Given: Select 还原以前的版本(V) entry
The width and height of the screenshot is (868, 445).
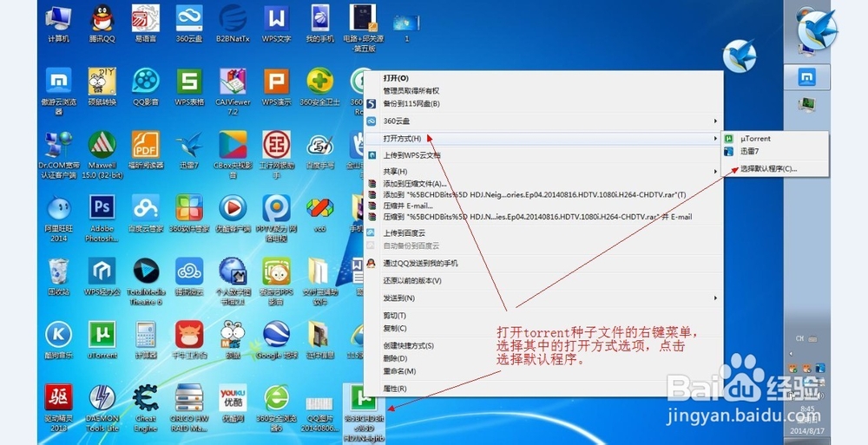Looking at the screenshot, I should (x=543, y=280).
